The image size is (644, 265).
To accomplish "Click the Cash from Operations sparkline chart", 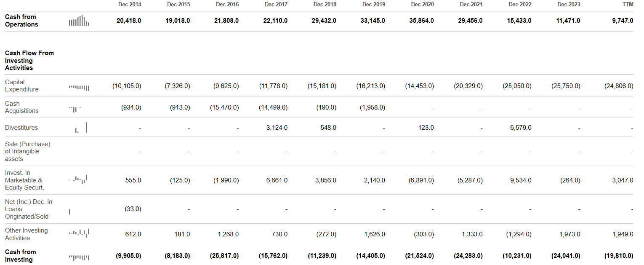I will coord(79,21).
